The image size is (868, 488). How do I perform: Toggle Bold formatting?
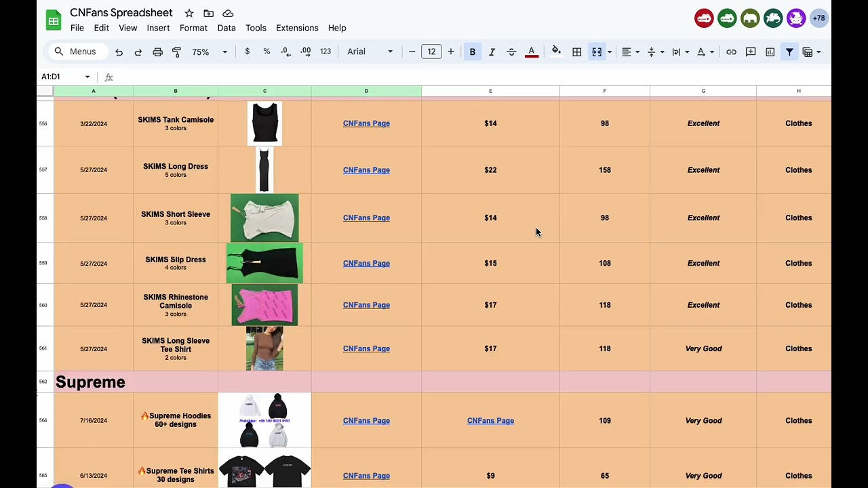pyautogui.click(x=473, y=52)
